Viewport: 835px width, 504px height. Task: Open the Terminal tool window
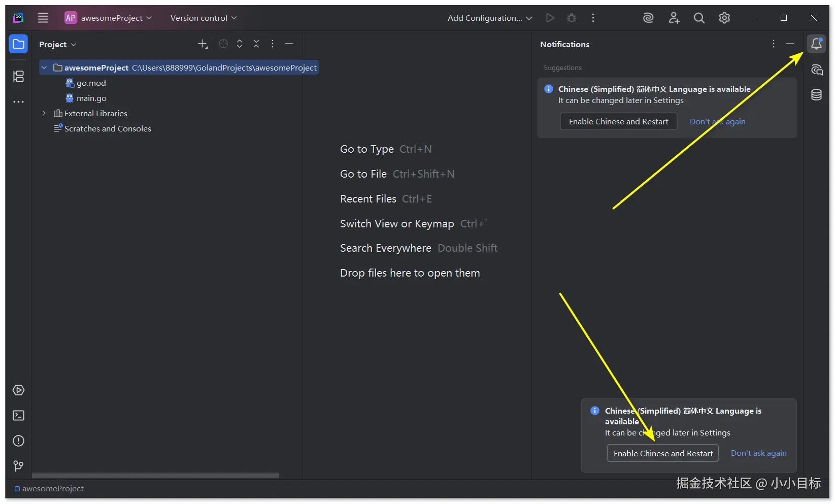18,415
